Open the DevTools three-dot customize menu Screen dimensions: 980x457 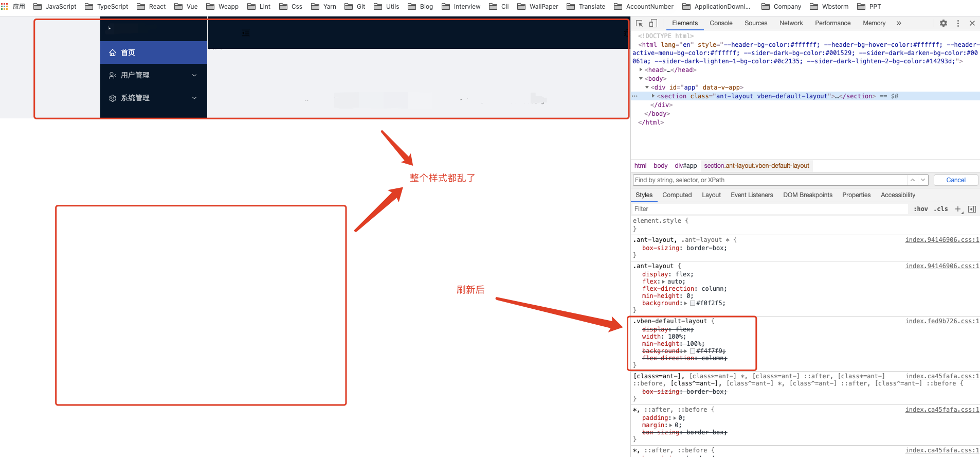click(958, 23)
